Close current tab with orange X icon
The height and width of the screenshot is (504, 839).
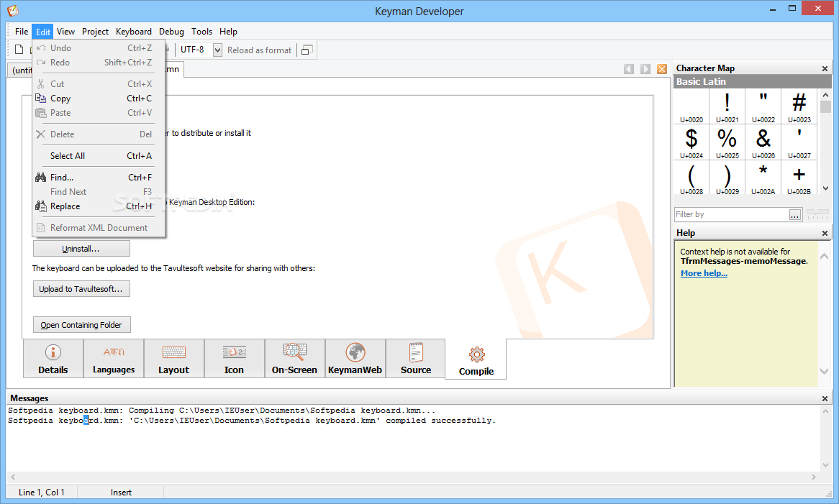[663, 69]
